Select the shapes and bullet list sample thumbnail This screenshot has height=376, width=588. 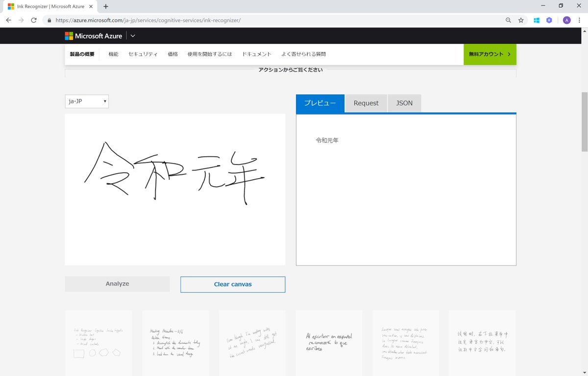coord(98,343)
